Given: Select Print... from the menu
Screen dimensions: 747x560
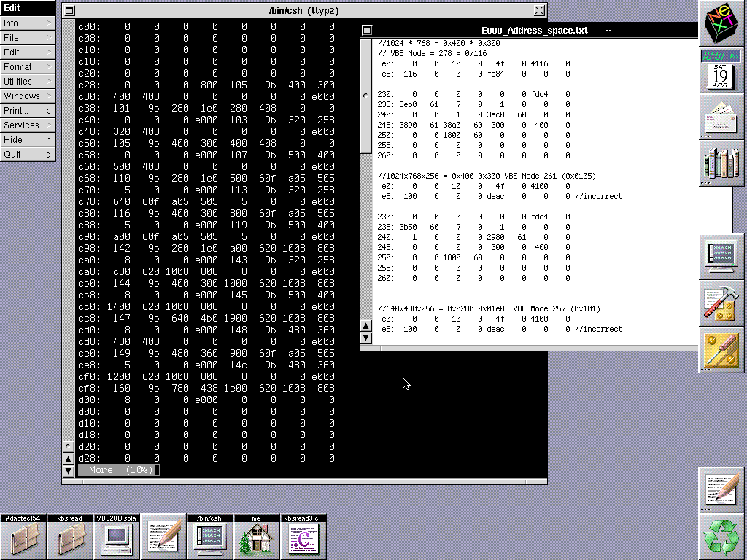Looking at the screenshot, I should tap(28, 111).
